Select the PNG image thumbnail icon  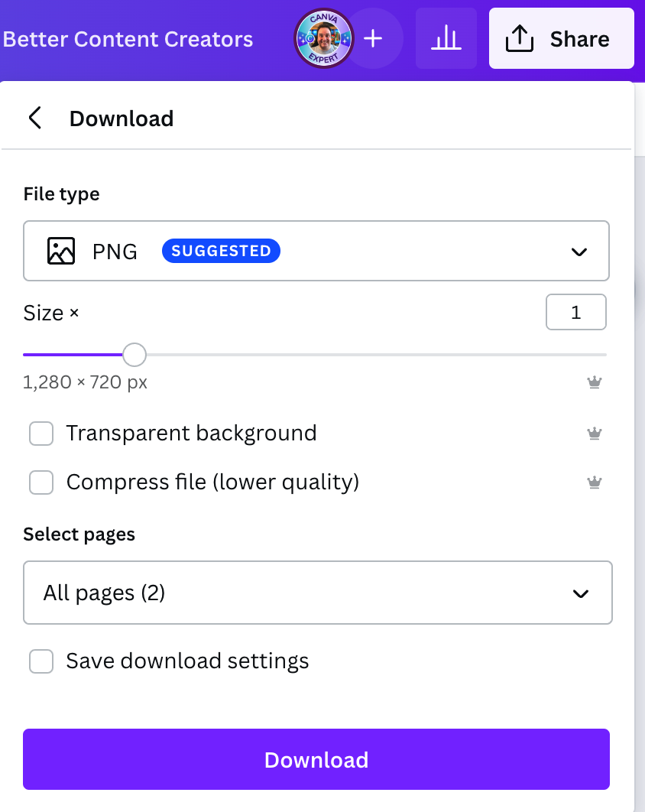[60, 251]
